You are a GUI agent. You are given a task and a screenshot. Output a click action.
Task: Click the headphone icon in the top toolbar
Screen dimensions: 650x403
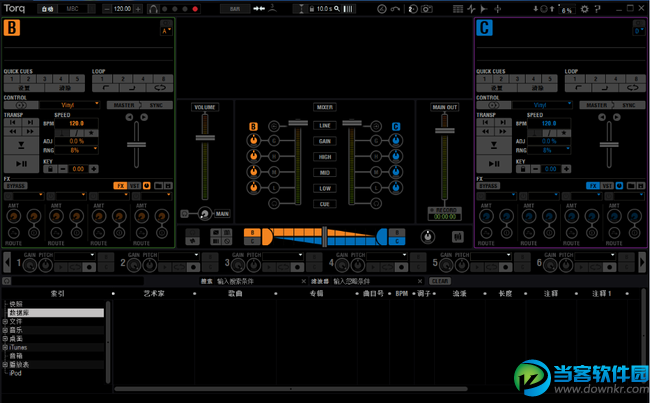pos(152,8)
